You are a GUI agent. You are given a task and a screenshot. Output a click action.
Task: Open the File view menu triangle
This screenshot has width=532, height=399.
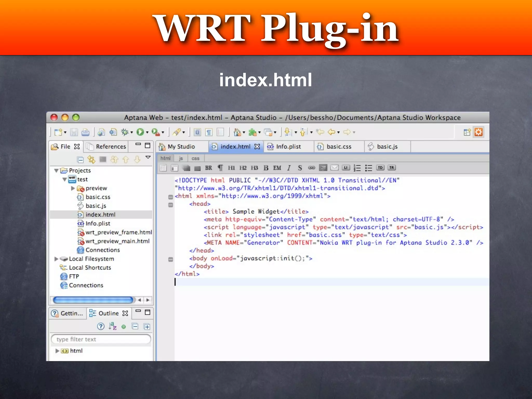point(148,157)
